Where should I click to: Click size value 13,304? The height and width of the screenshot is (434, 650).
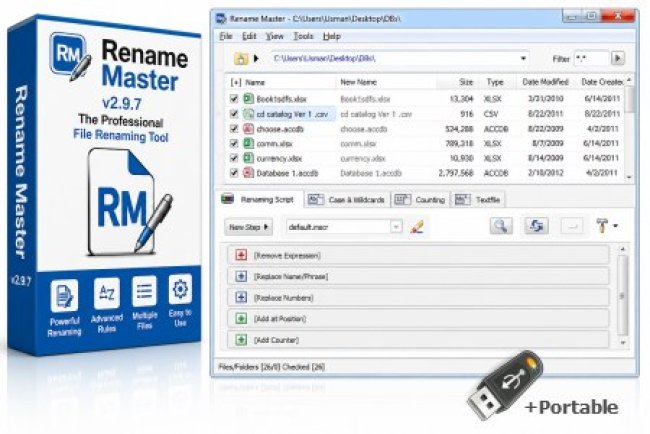pyautogui.click(x=461, y=99)
